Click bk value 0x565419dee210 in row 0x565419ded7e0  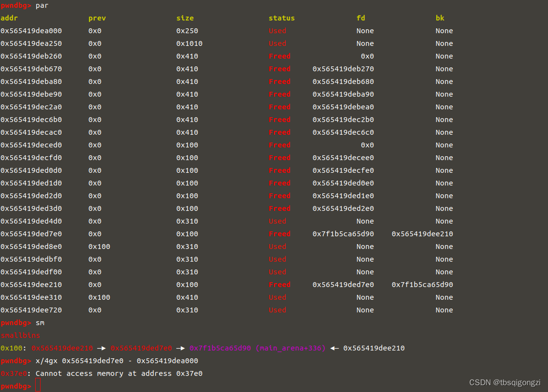point(422,234)
